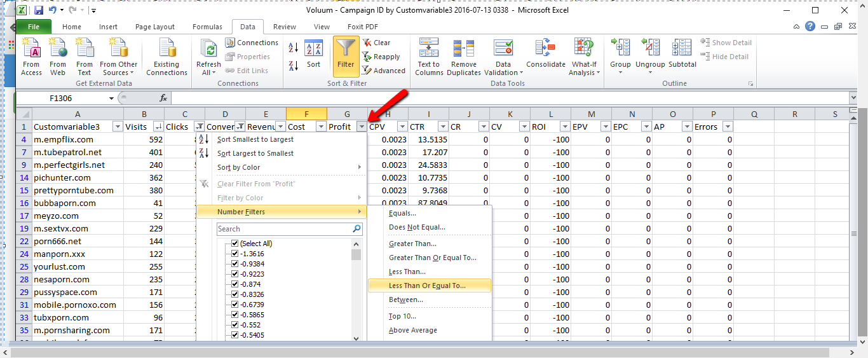Click the filter Search box
The width and height of the screenshot is (868, 358).
pyautogui.click(x=283, y=229)
